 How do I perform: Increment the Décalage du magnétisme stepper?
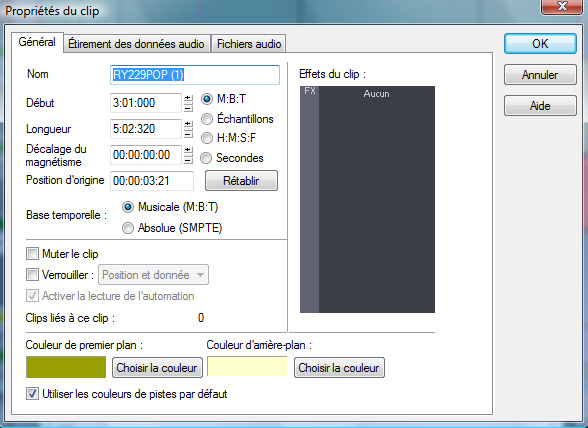188,151
